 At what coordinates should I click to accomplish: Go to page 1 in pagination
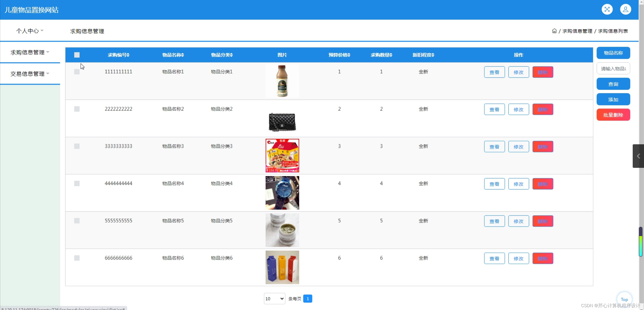tap(307, 298)
